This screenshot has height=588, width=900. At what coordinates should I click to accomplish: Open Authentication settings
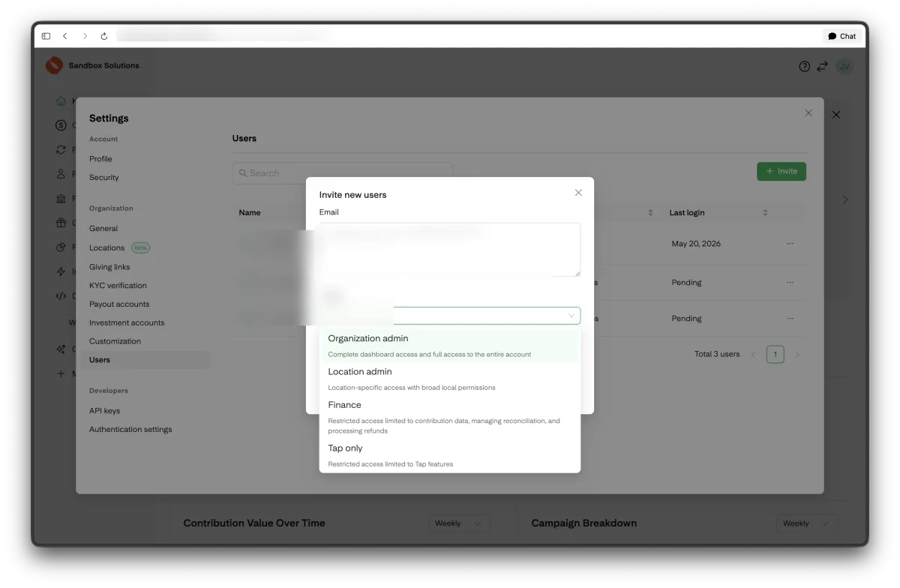click(130, 430)
